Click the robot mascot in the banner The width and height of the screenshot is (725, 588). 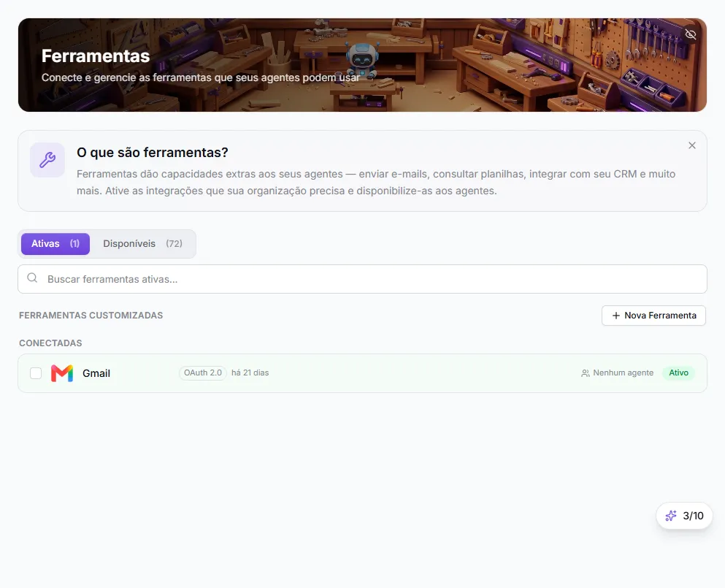pos(362,59)
